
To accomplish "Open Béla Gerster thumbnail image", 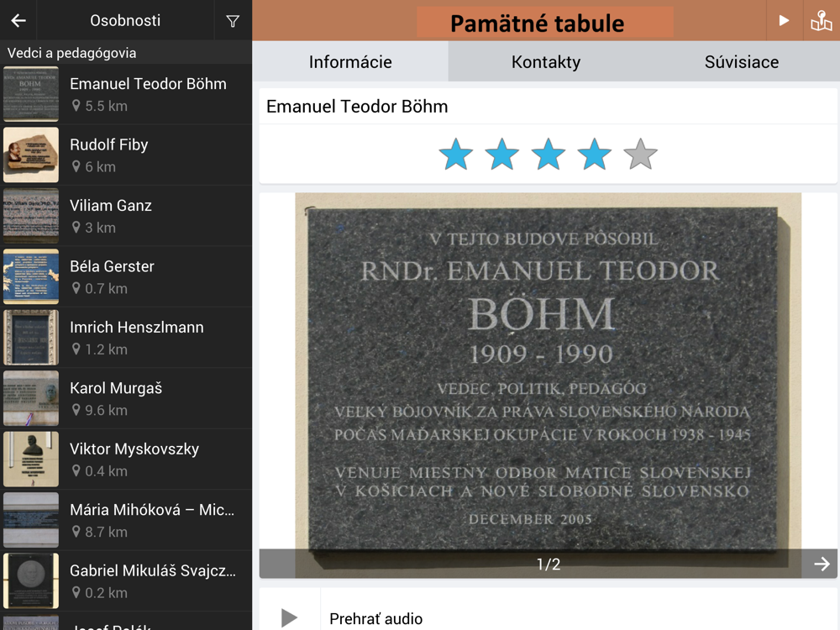I will click(x=31, y=276).
